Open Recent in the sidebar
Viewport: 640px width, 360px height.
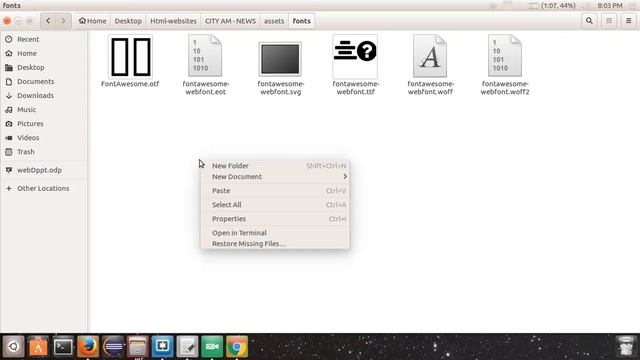pyautogui.click(x=43, y=39)
